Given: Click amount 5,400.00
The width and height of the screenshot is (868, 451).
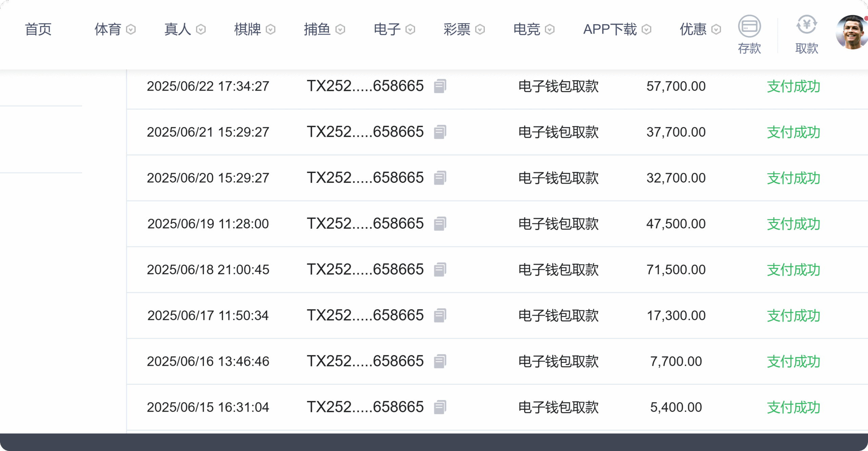Looking at the screenshot, I should point(676,407).
